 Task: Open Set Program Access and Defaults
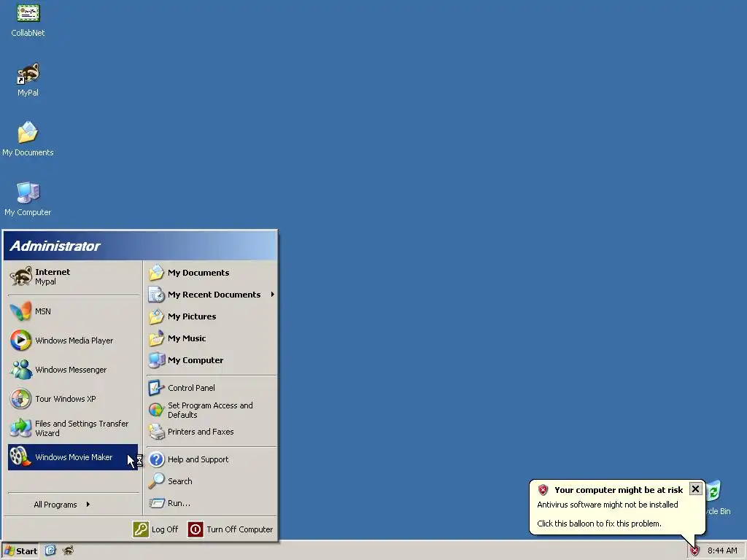point(212,410)
